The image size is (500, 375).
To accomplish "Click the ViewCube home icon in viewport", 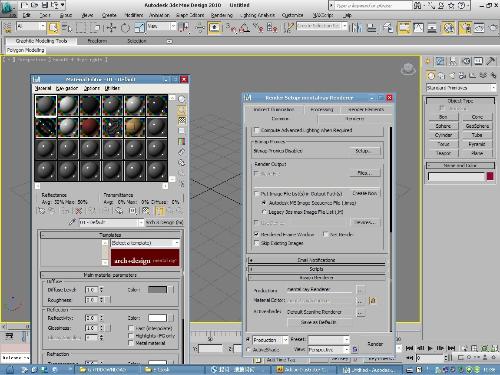I will (408, 69).
